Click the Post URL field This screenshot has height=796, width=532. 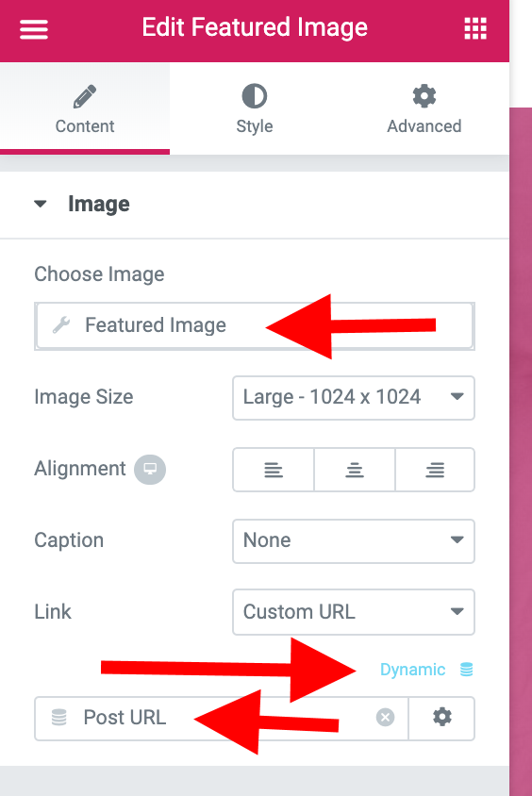pos(222,718)
